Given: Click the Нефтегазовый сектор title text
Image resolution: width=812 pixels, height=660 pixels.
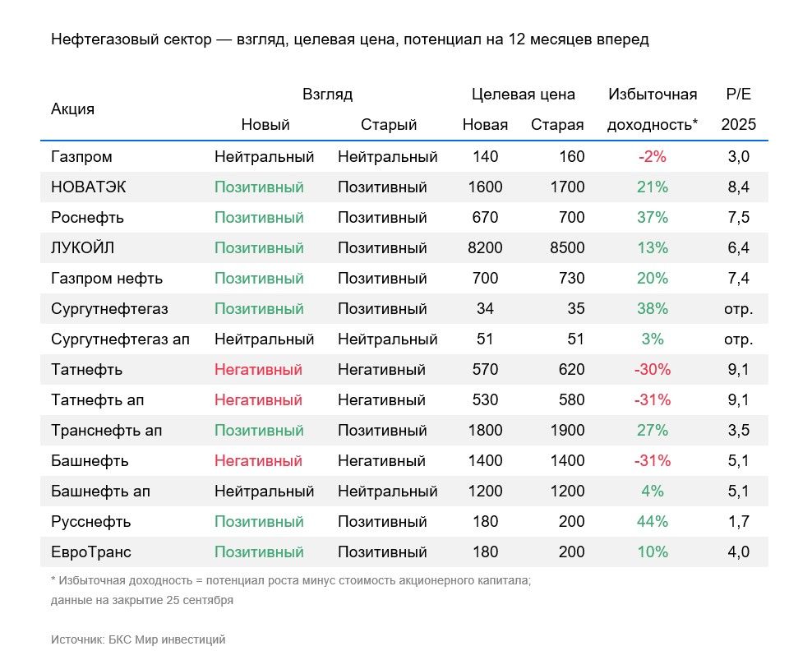Looking at the screenshot, I should point(350,39).
